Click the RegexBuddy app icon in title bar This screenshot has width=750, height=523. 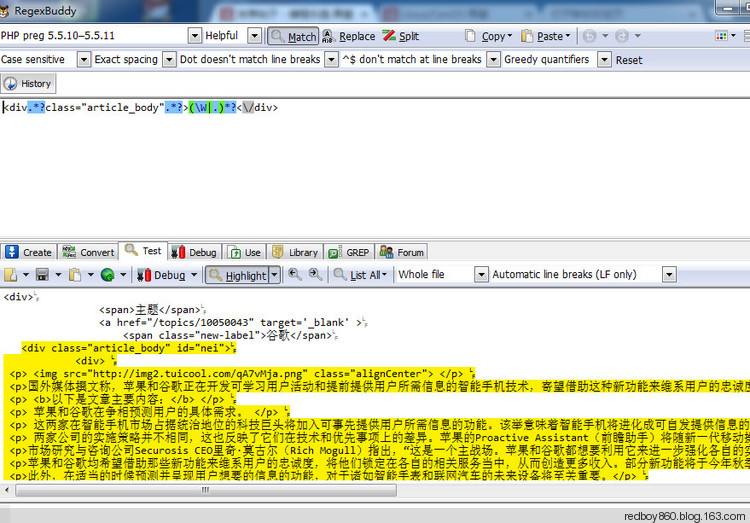point(5,11)
